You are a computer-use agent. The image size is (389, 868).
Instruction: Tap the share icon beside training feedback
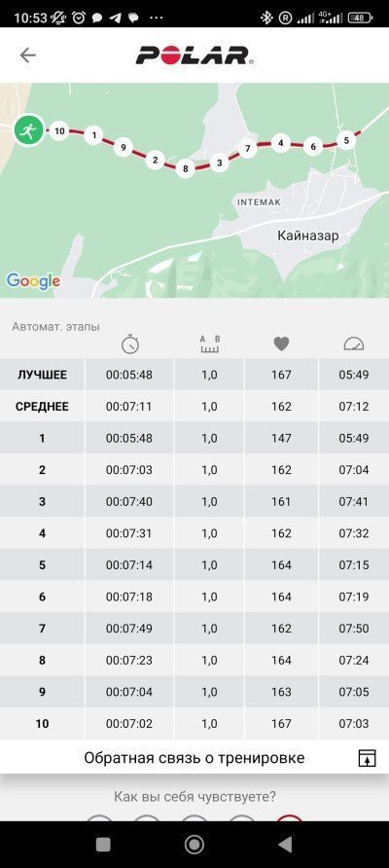click(367, 758)
